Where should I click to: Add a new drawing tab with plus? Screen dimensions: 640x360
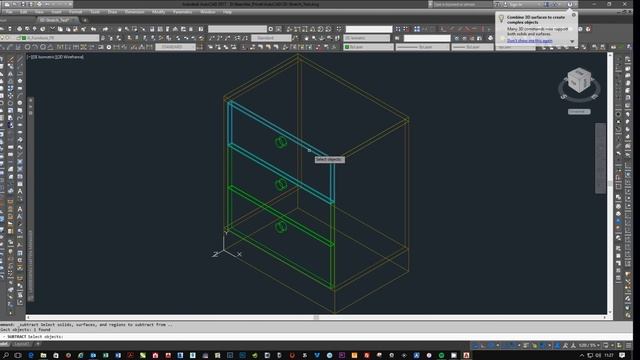(x=85, y=20)
